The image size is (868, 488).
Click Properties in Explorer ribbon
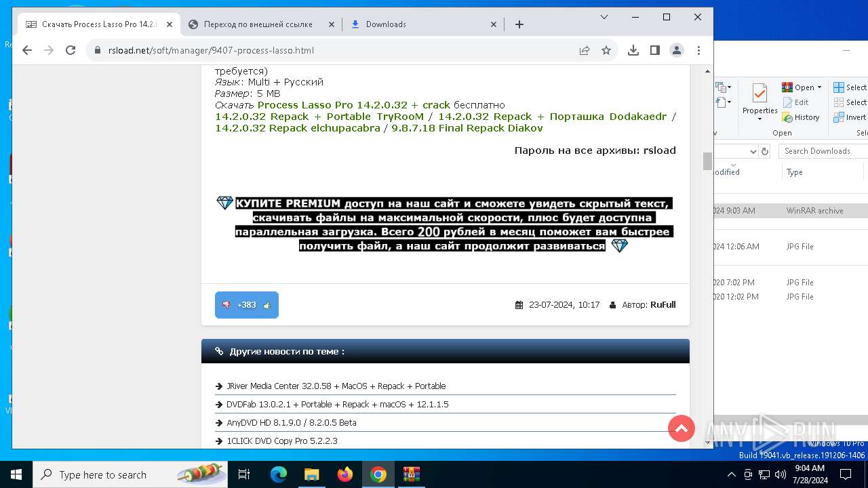(x=759, y=102)
